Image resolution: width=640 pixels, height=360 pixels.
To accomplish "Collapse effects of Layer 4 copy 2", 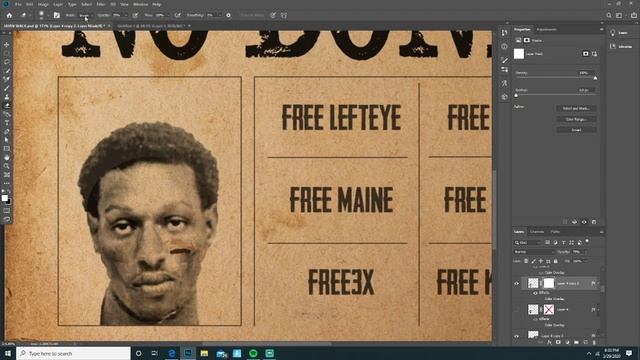I will coord(598,283).
